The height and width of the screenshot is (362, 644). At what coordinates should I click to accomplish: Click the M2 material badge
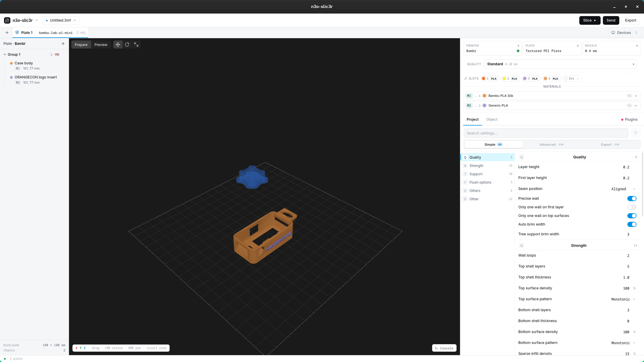(469, 106)
